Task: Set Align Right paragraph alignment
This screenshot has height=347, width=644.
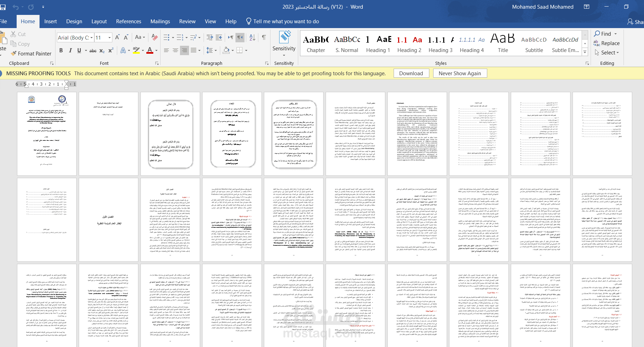Action: pos(184,51)
